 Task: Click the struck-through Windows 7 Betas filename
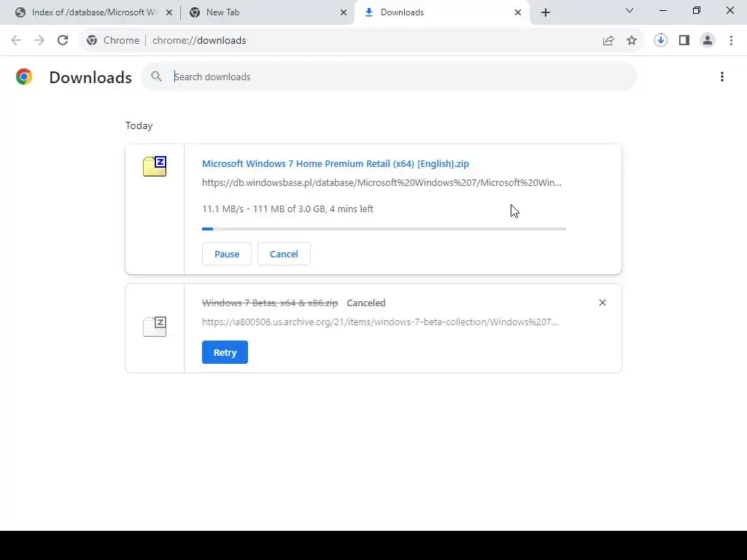(270, 303)
